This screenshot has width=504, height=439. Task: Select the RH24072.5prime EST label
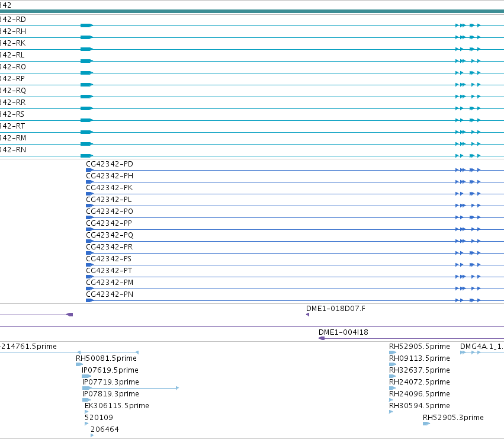click(419, 382)
